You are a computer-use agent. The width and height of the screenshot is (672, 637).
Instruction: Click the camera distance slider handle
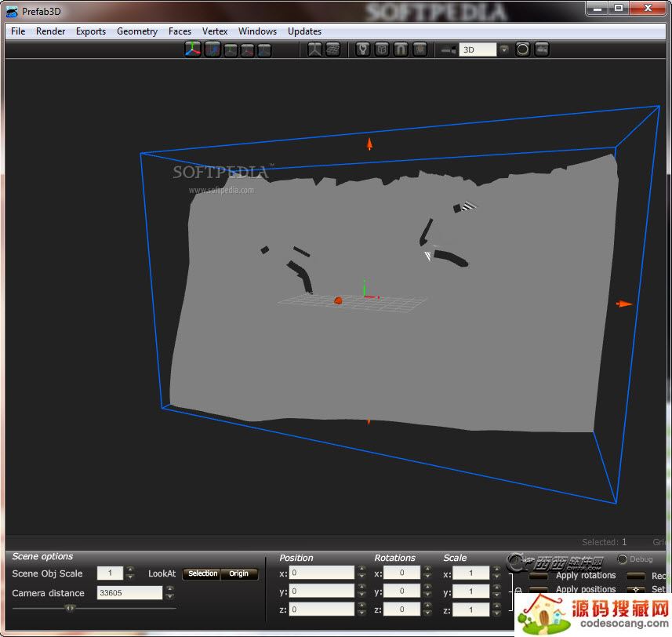(71, 607)
